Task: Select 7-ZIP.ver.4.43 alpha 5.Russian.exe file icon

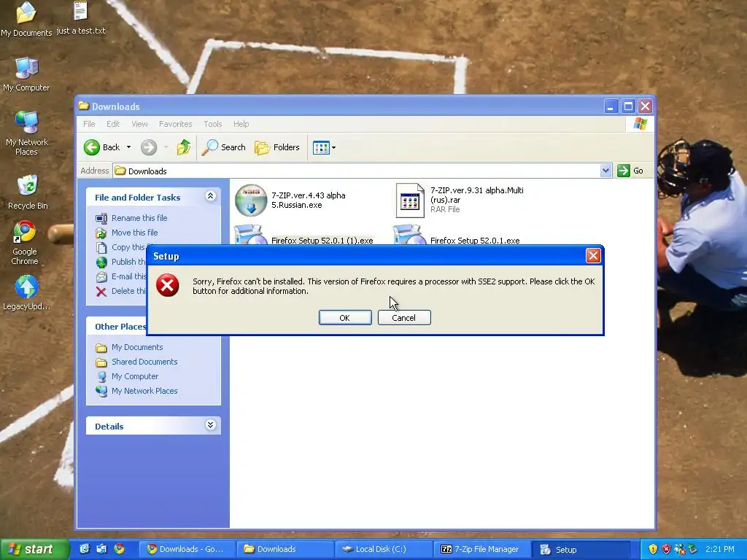Action: pos(251,200)
